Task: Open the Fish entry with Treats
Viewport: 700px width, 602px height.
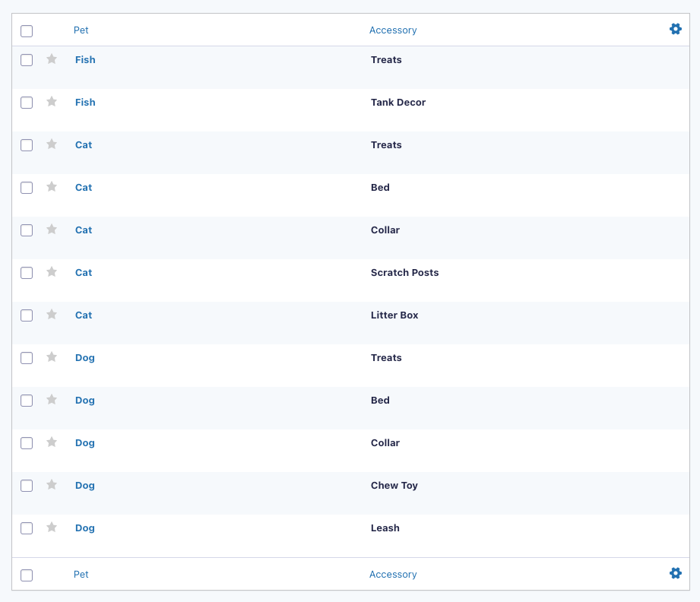Action: pyautogui.click(x=85, y=60)
